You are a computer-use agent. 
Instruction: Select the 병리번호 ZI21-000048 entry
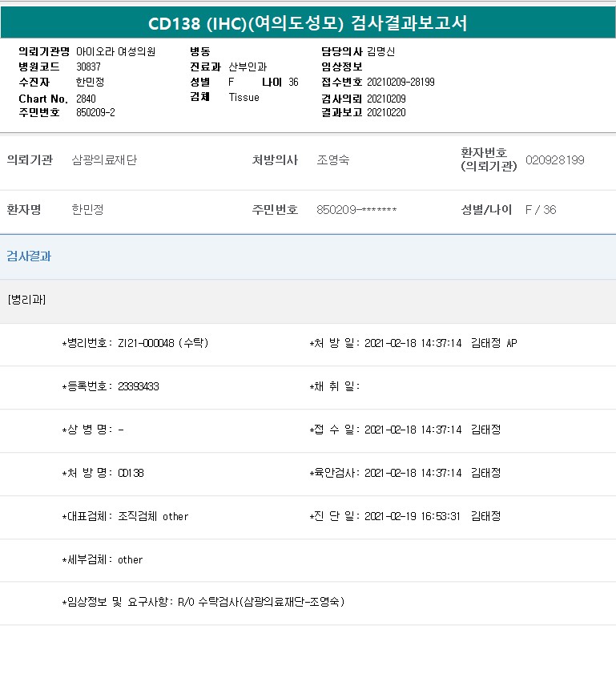coord(135,343)
